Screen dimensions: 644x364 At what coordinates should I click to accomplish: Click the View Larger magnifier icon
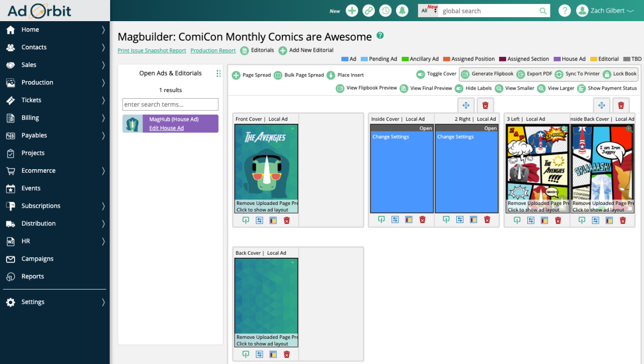point(541,89)
